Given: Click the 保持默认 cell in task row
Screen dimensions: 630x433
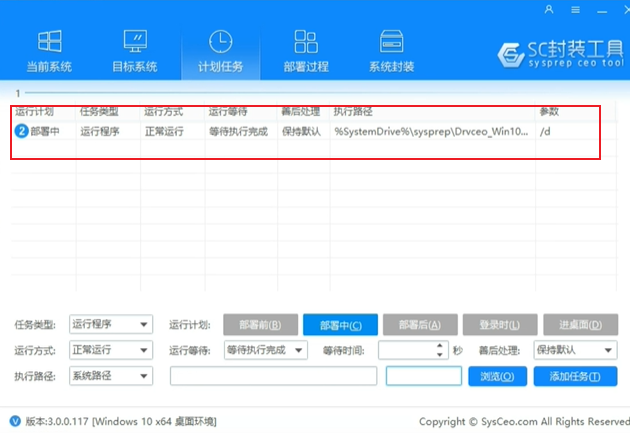Looking at the screenshot, I should 301,131.
